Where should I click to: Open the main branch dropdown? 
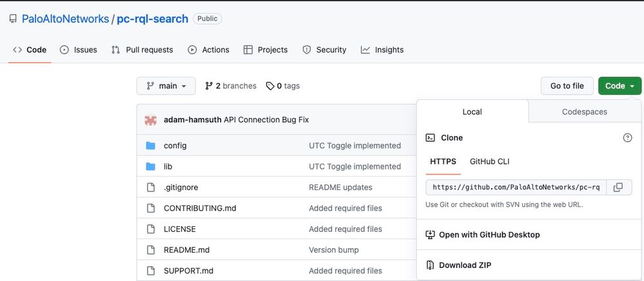click(x=166, y=86)
